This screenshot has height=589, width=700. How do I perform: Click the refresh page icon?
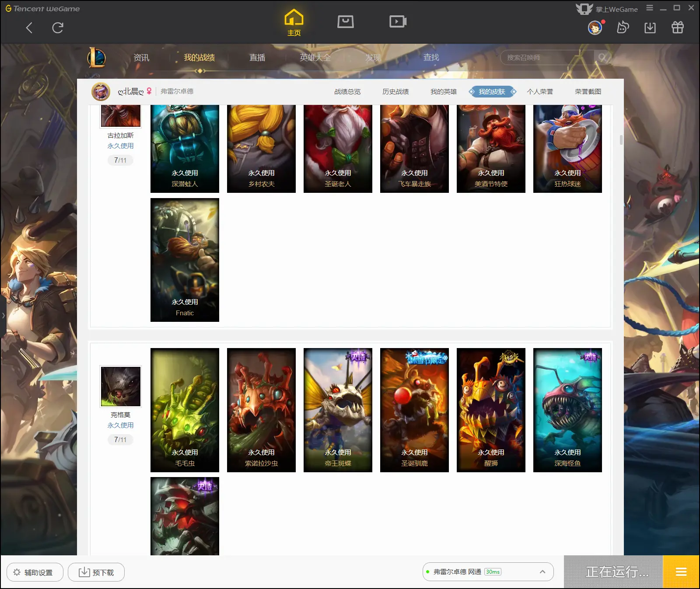tap(58, 28)
